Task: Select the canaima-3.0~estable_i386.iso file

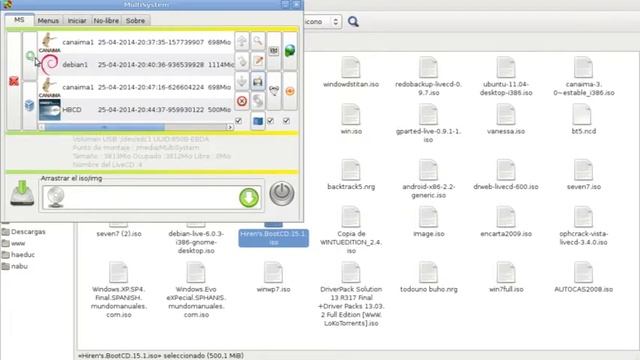Action: tap(584, 77)
